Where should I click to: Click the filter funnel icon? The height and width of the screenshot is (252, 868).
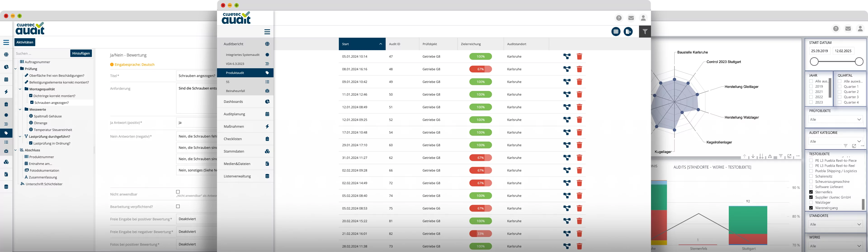[x=645, y=32]
